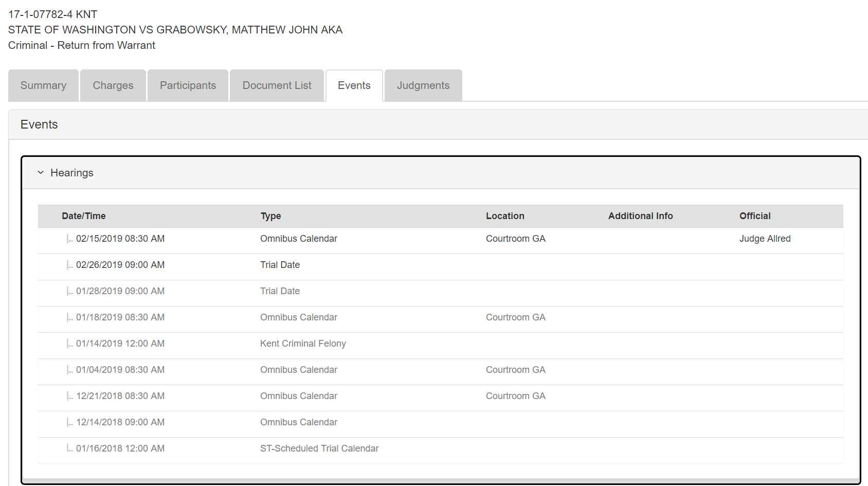Image resolution: width=868 pixels, height=486 pixels.
Task: Click Courtroom GA location for 01/18/2019
Action: (516, 317)
